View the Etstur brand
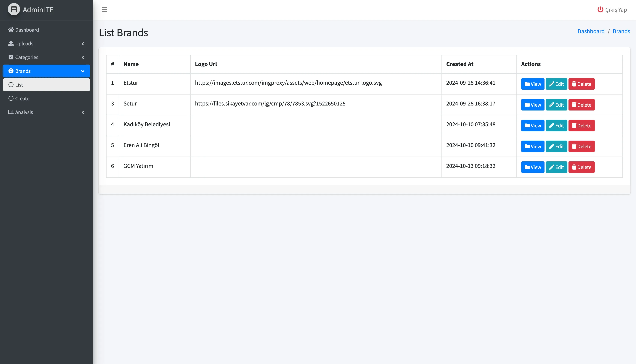This screenshot has width=636, height=364. 532,84
